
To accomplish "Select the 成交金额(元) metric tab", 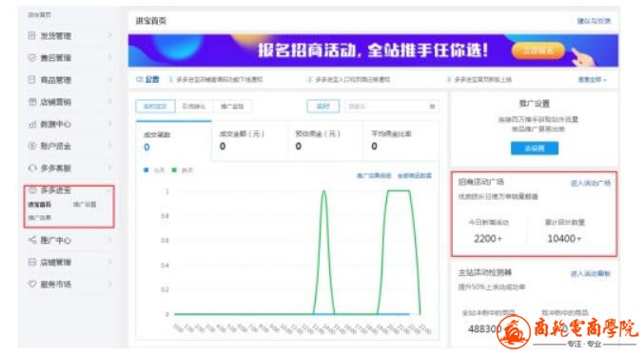I will (249, 141).
